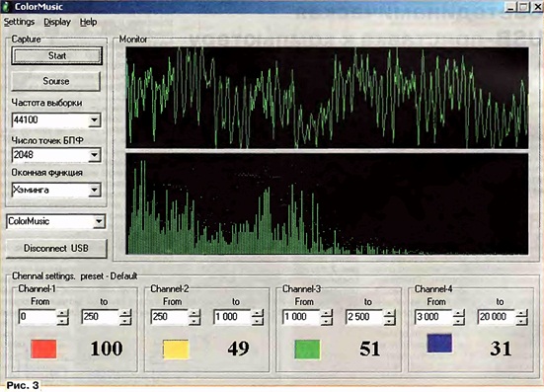Pick the yellow Channel-2 color swatch

pos(177,350)
